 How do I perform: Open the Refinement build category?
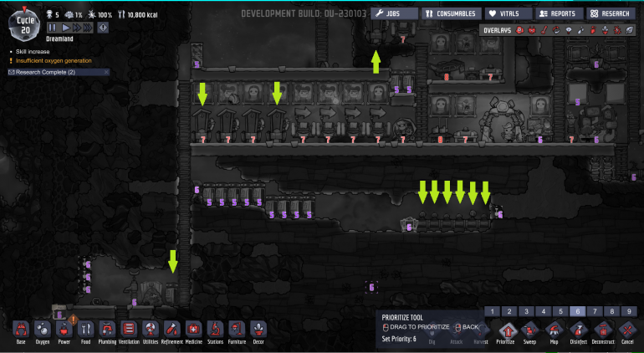point(172,330)
